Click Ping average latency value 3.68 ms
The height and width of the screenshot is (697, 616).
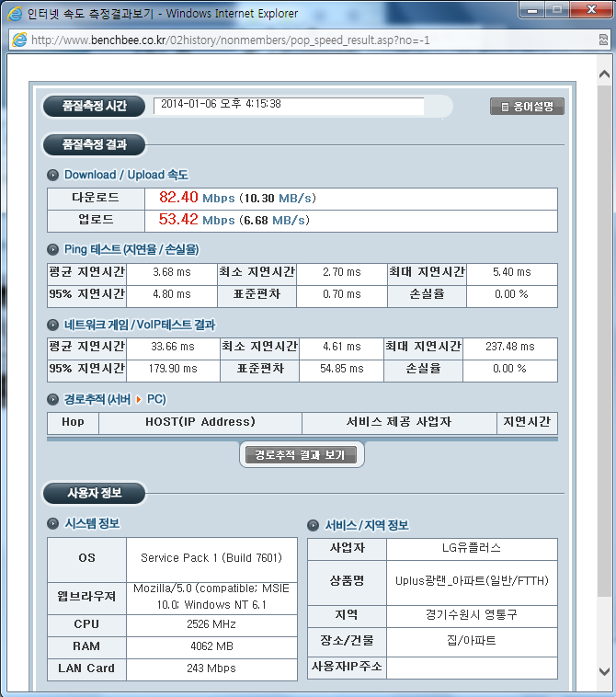(x=172, y=272)
